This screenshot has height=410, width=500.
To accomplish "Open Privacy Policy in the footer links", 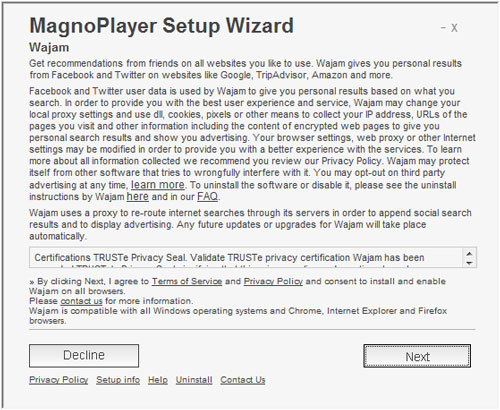I will pyautogui.click(x=59, y=380).
